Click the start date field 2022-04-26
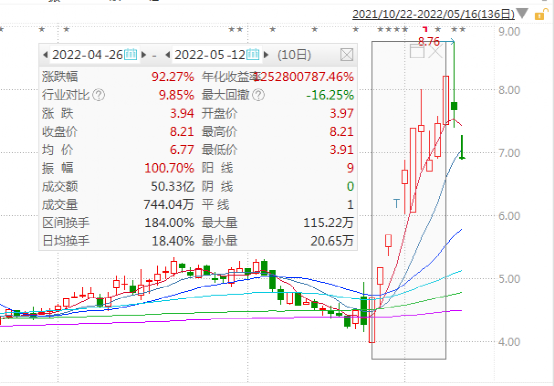 [x=88, y=55]
